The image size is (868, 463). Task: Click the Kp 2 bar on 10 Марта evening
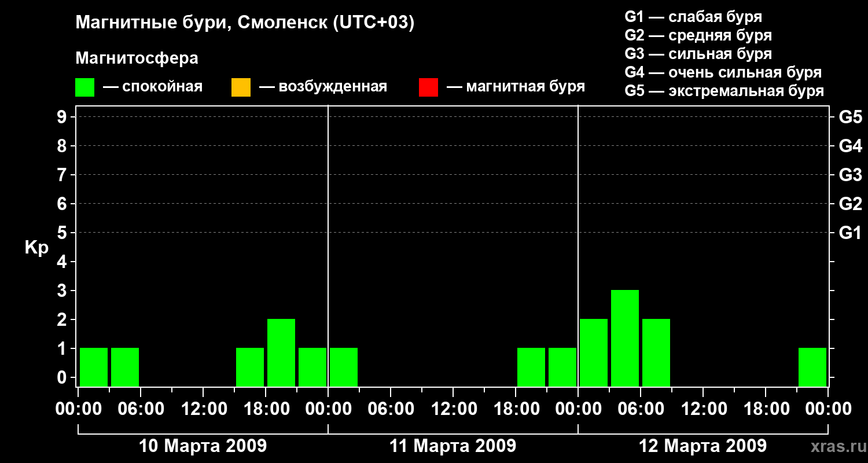point(281,352)
